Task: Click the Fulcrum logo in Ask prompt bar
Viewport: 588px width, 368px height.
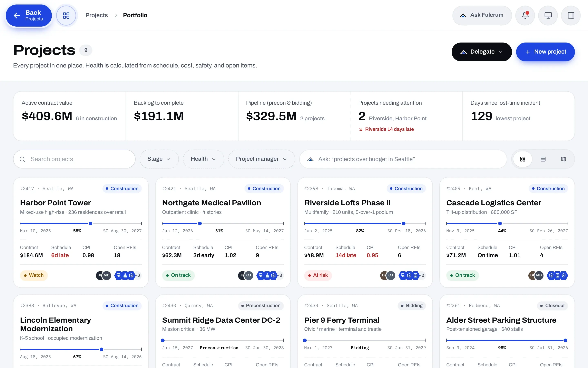Action: click(310, 159)
